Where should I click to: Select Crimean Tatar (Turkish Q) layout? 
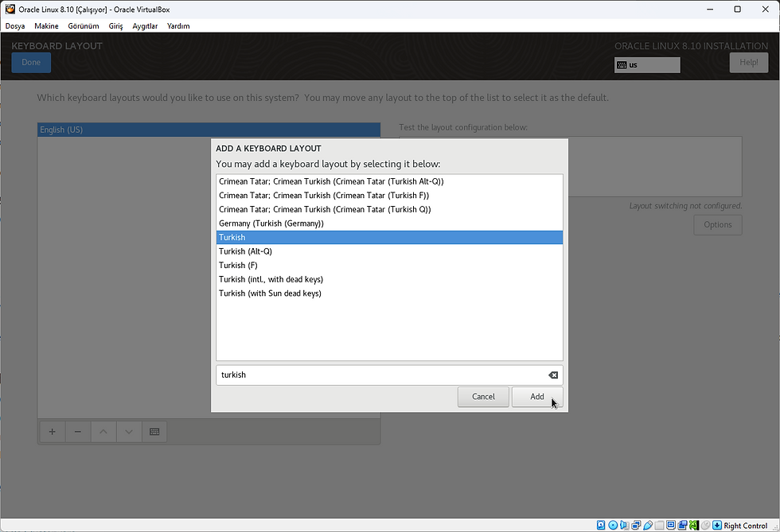(x=389, y=209)
